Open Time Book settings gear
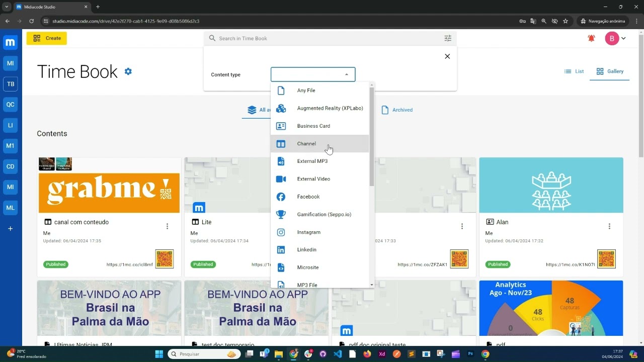The width and height of the screenshot is (644, 362). point(128,71)
